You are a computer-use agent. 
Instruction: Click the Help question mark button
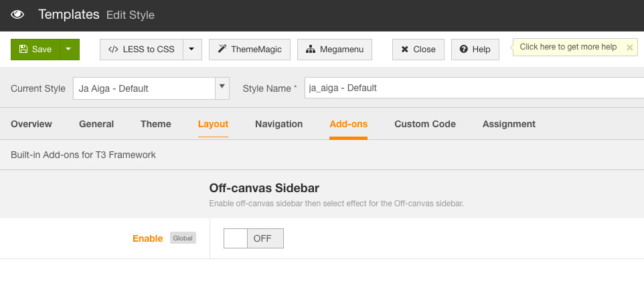click(x=475, y=50)
